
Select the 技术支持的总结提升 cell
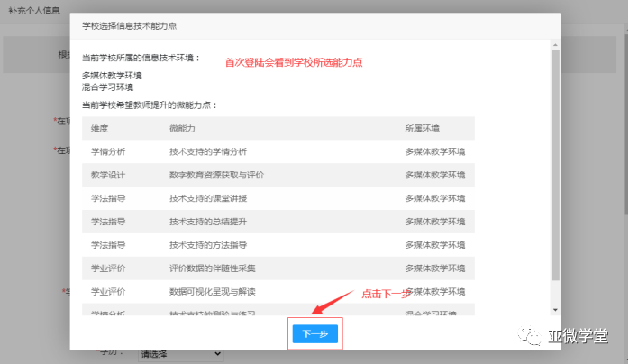coord(208,222)
